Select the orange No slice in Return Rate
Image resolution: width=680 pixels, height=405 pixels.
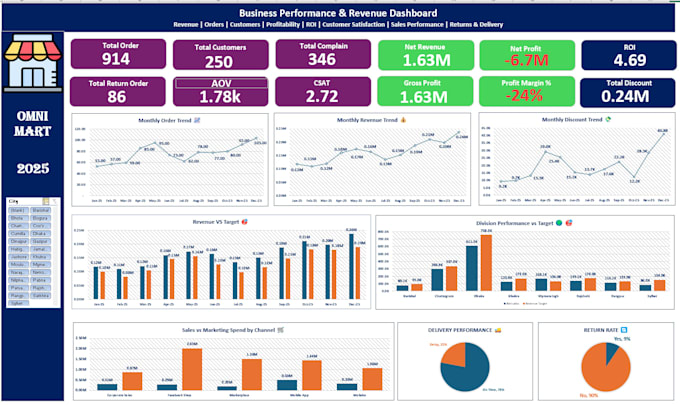coord(603,371)
